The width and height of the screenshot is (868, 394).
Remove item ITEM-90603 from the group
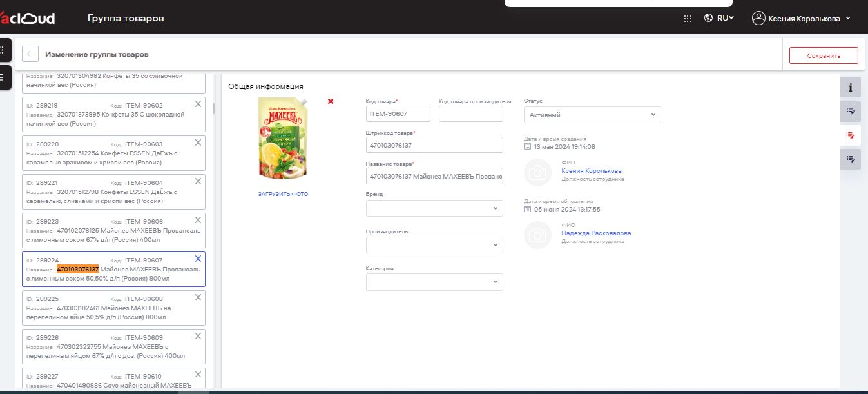(x=198, y=143)
